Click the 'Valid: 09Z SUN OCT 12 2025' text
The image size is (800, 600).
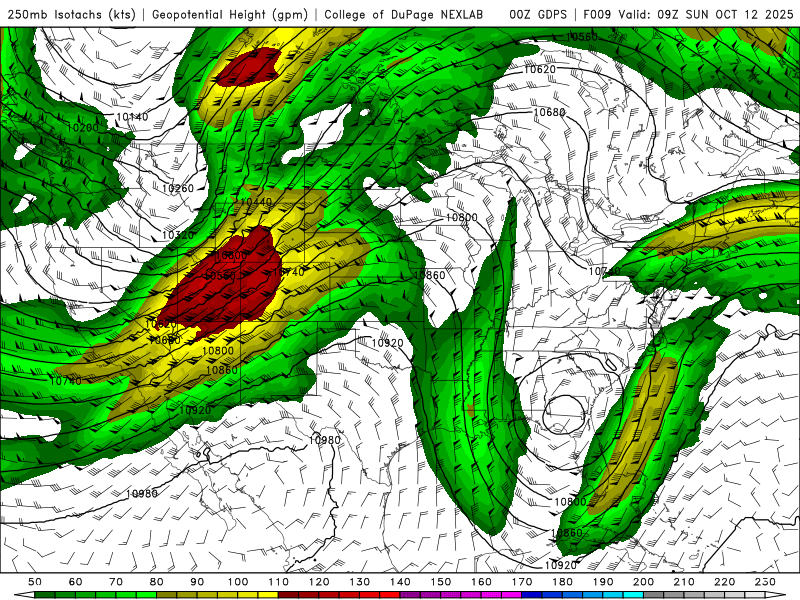click(x=706, y=14)
